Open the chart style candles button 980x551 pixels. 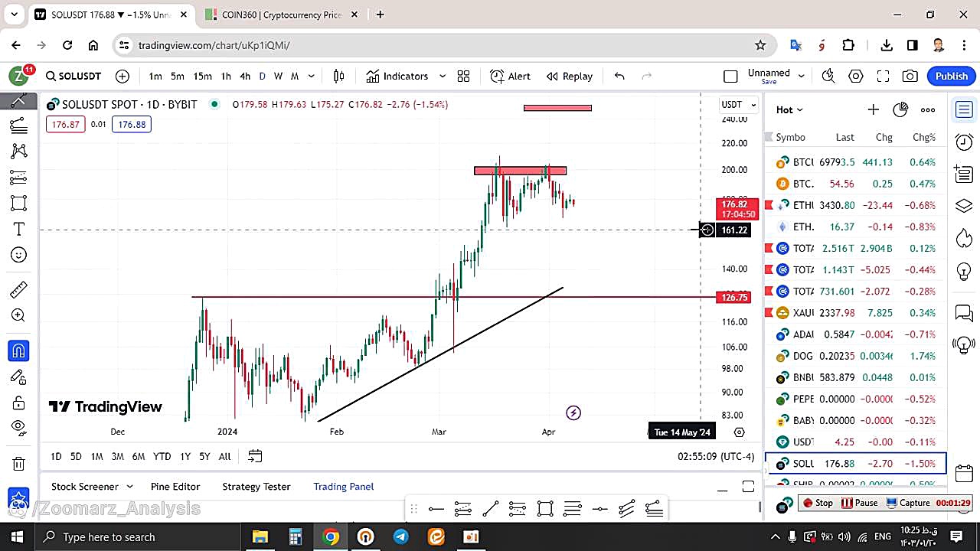click(339, 76)
